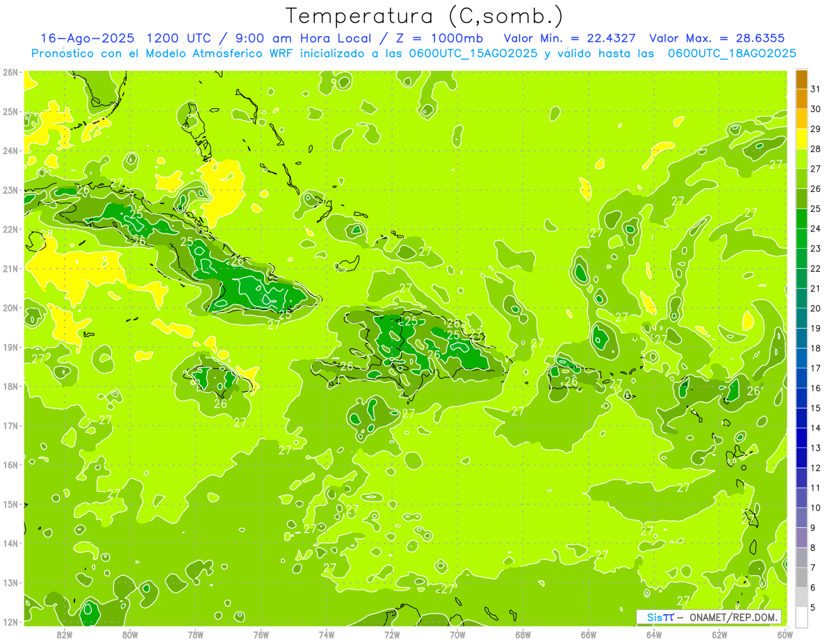
Task: Pick the bright green 23–24 legend swatch
Action: (x=801, y=238)
